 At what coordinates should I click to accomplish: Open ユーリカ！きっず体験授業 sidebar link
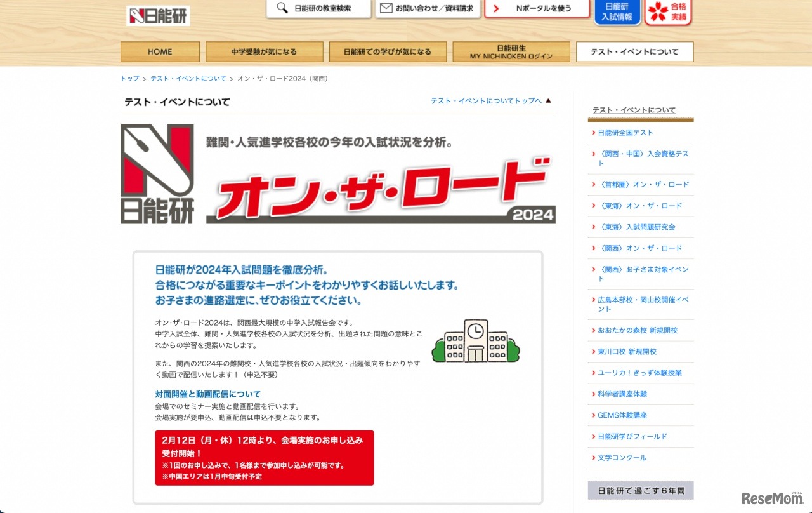tap(639, 373)
